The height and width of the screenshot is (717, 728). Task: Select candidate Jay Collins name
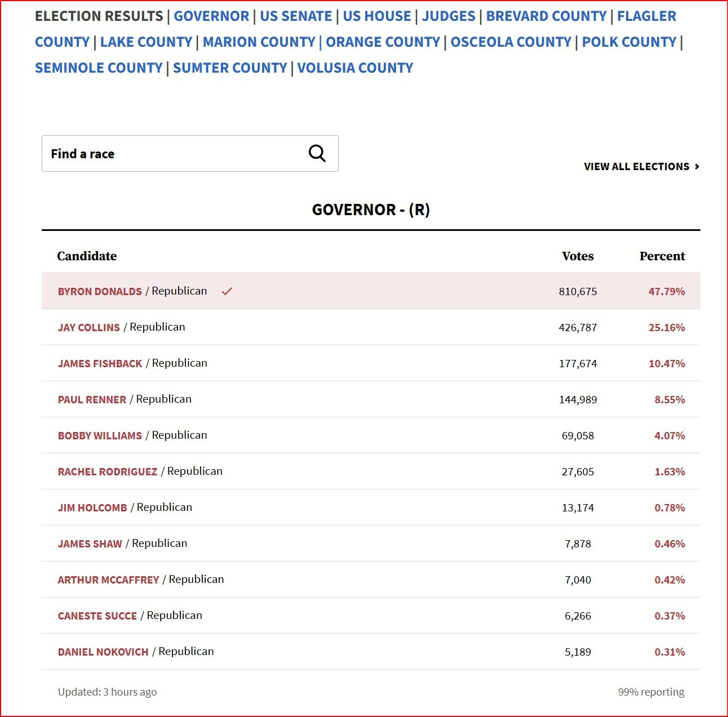point(88,327)
